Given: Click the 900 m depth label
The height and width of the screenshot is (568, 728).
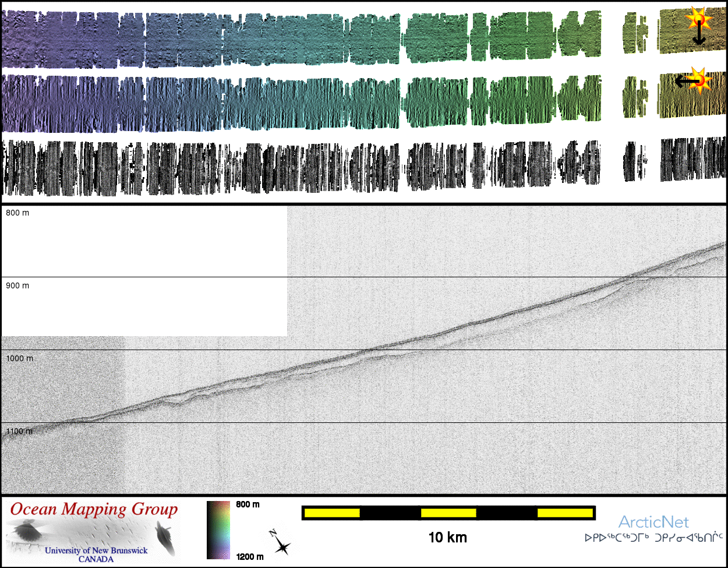Looking at the screenshot, I should click(17, 285).
